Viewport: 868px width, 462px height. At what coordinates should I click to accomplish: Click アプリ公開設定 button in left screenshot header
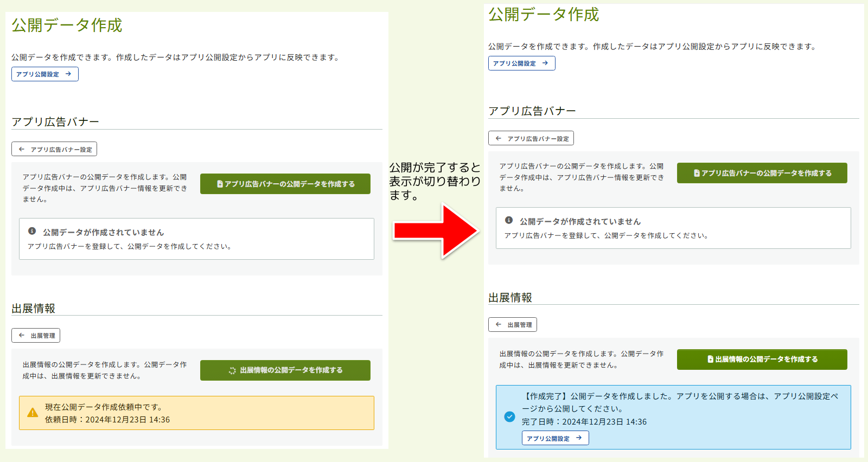click(45, 74)
